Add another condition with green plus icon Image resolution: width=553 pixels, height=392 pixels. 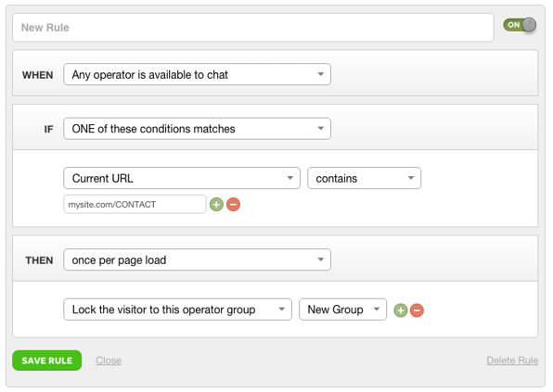216,204
